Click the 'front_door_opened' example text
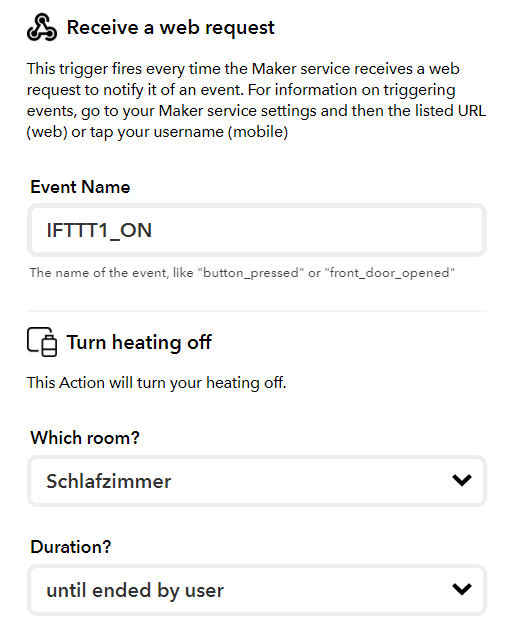This screenshot has width=512, height=639. coord(389,273)
